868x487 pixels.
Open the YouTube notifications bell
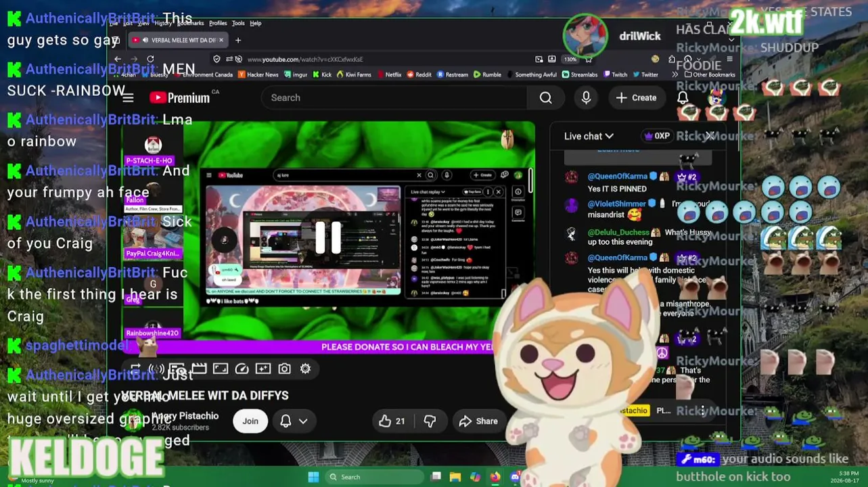click(683, 97)
